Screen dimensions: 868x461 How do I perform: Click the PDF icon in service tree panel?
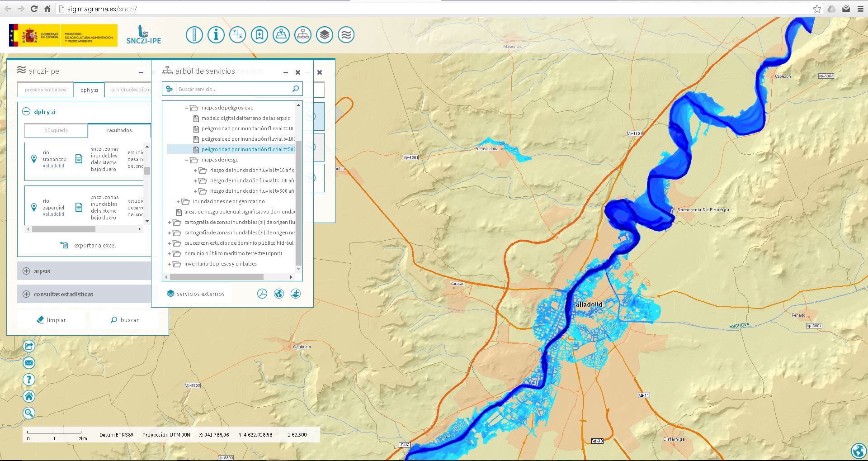pos(262,294)
